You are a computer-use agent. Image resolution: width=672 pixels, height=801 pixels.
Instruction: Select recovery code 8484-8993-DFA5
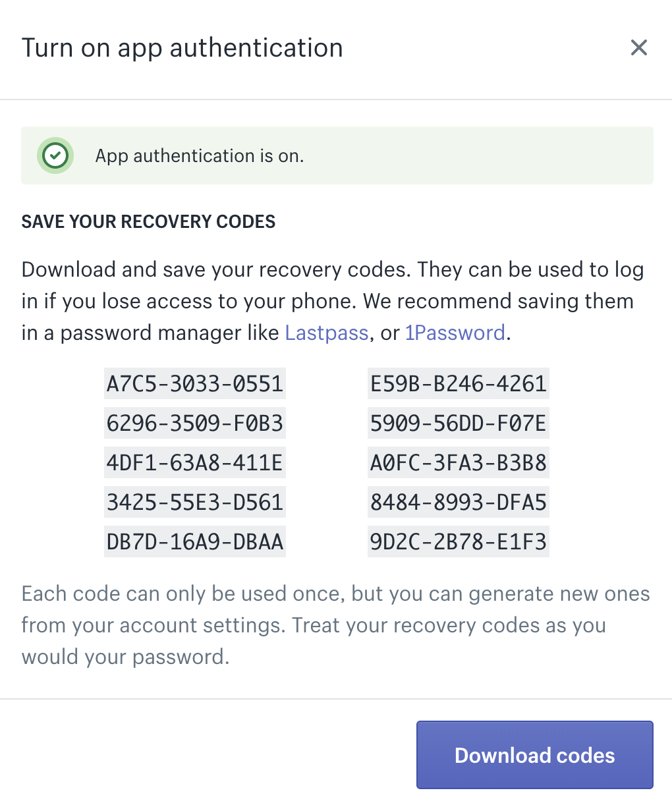point(458,503)
